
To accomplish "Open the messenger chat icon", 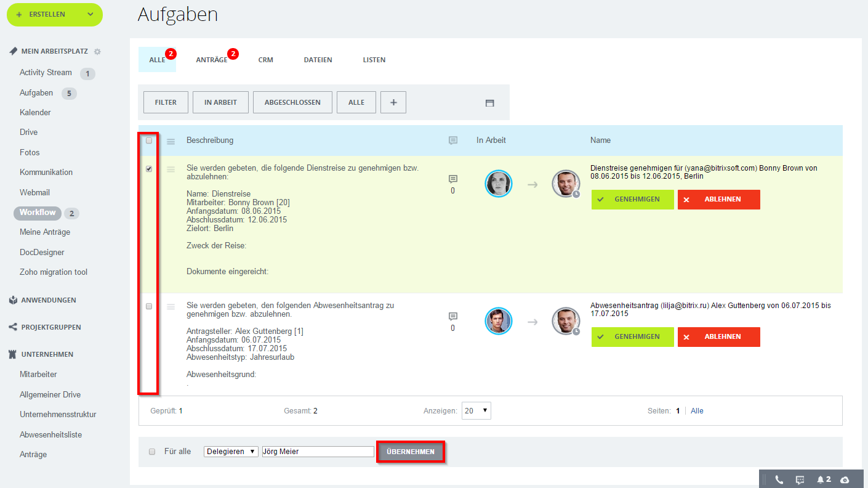I will coord(800,479).
